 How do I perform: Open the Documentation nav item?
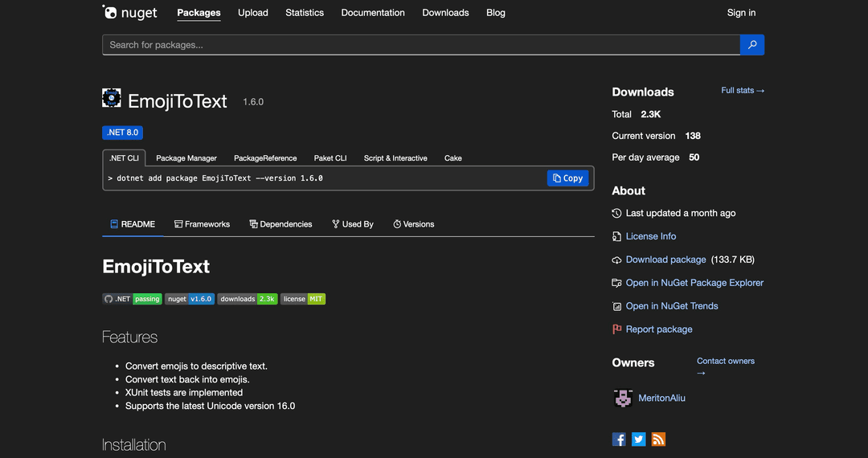click(373, 13)
